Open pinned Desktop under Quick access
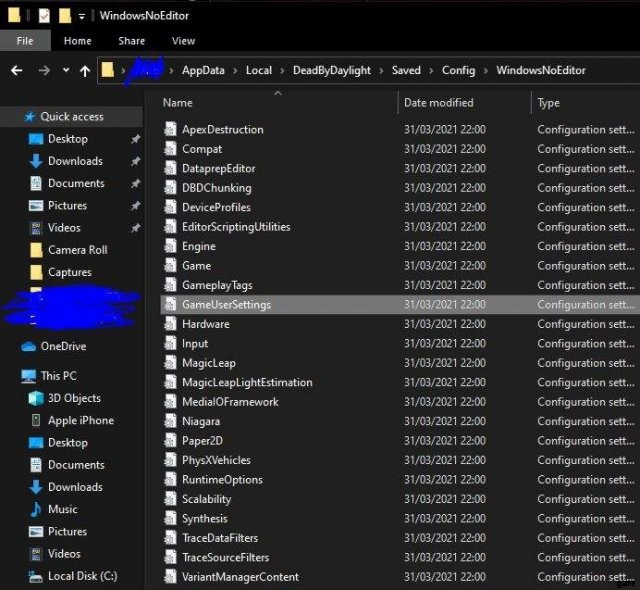 pyautogui.click(x=68, y=139)
